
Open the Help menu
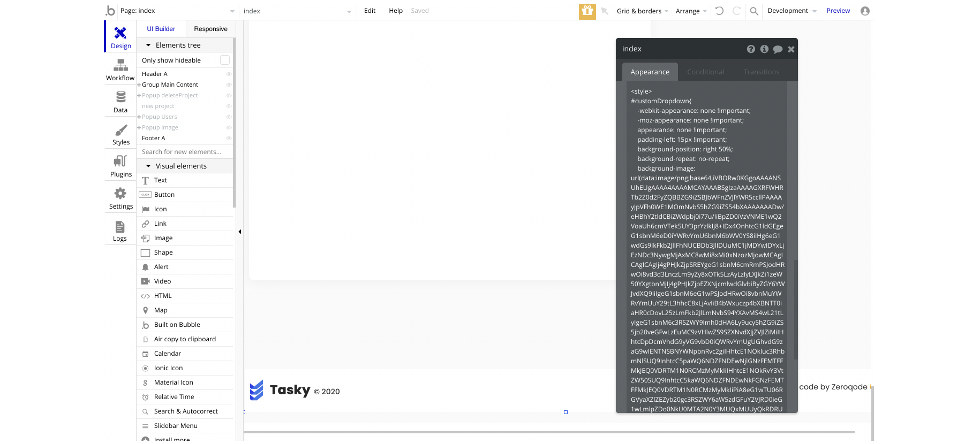pyautogui.click(x=396, y=11)
